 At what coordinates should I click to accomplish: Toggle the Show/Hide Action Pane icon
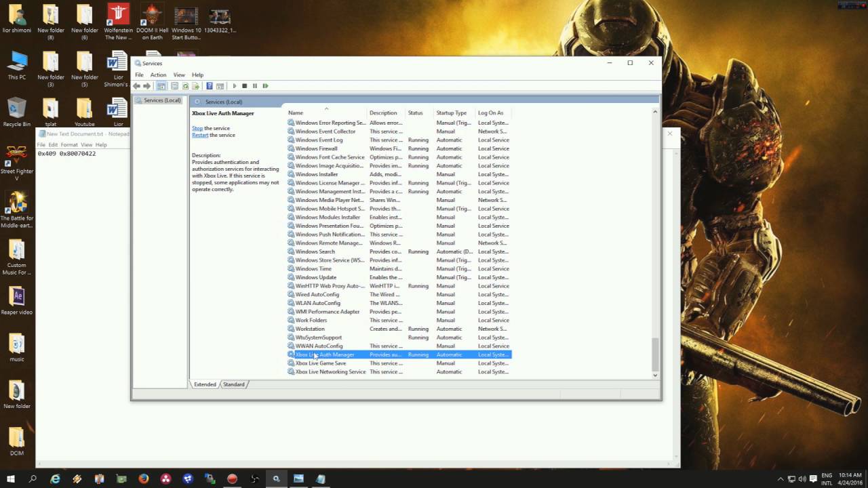point(220,86)
